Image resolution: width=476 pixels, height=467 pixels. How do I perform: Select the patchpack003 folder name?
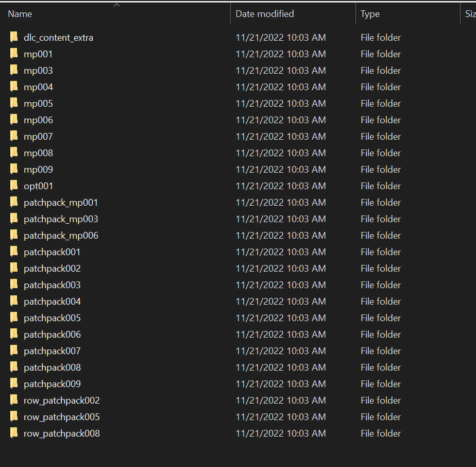[x=52, y=285]
